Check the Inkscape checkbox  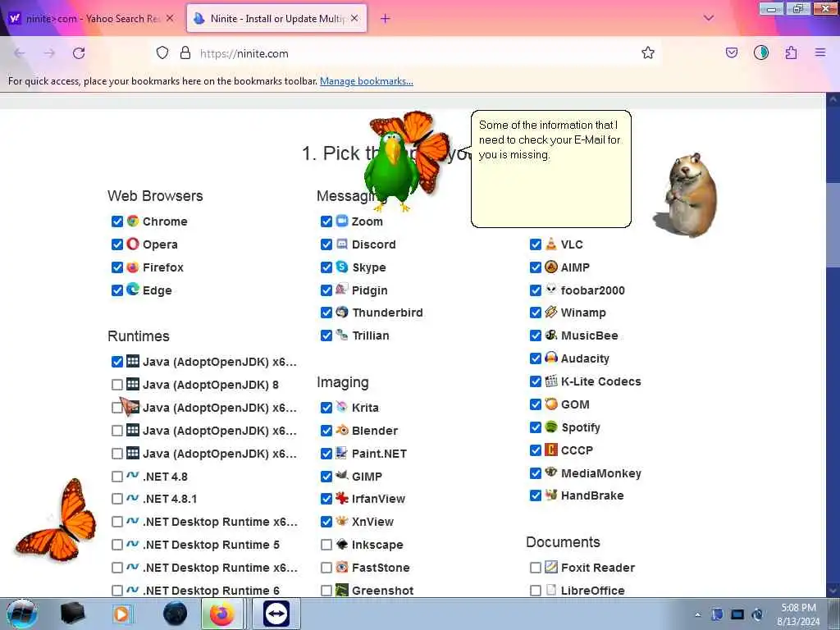(x=326, y=545)
